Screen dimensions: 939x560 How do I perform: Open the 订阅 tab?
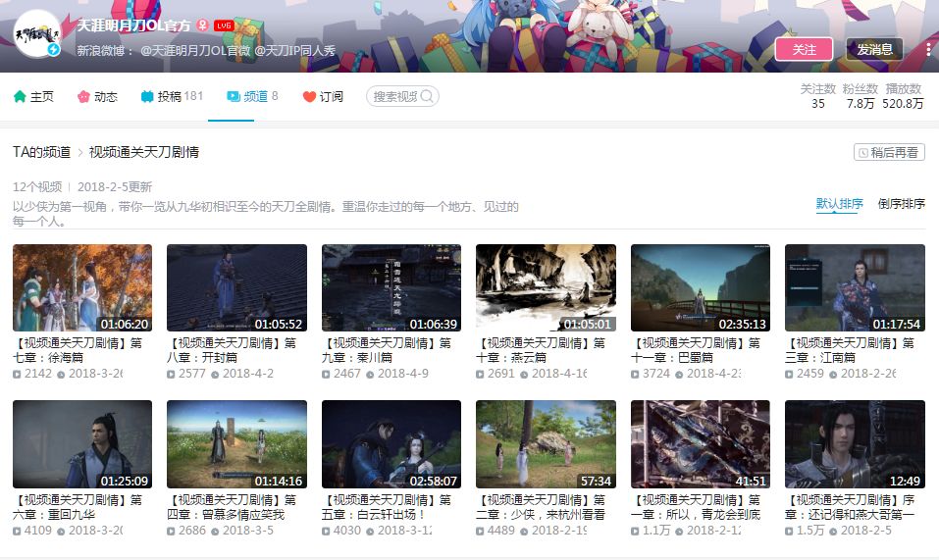coord(323,96)
